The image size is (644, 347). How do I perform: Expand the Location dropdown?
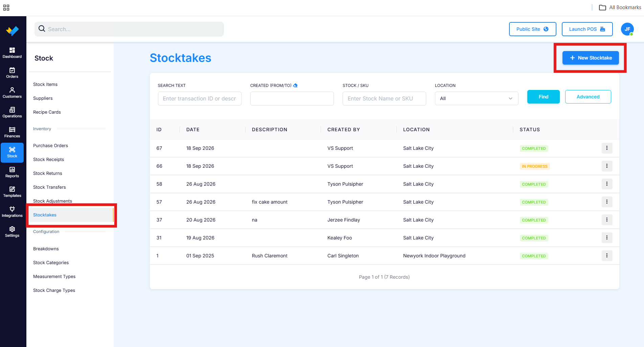point(477,98)
